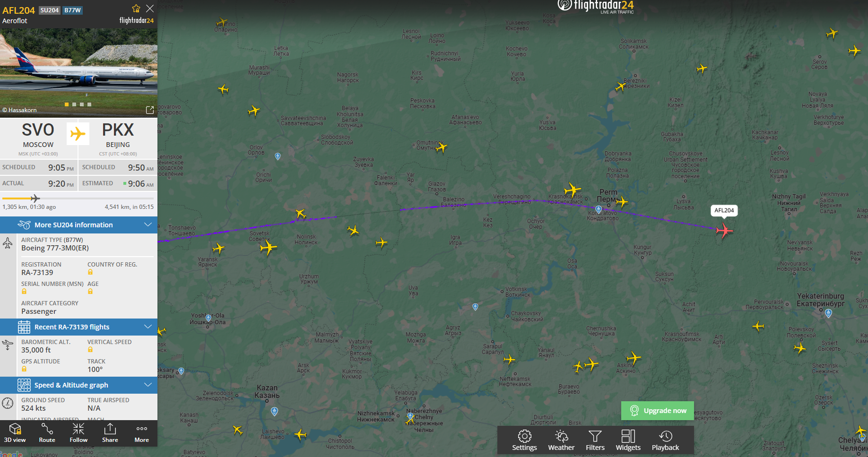Click the Flightradar24 logo at top
This screenshot has height=457, width=868.
pos(596,7)
